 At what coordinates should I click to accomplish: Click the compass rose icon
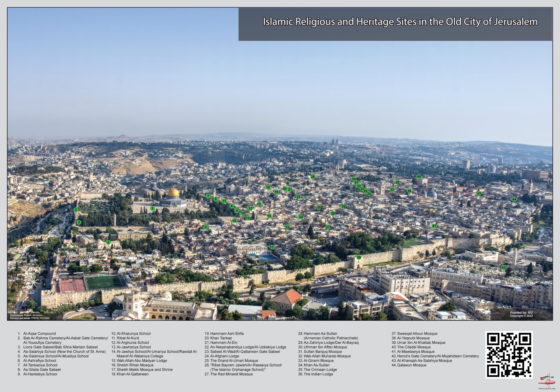point(34,282)
